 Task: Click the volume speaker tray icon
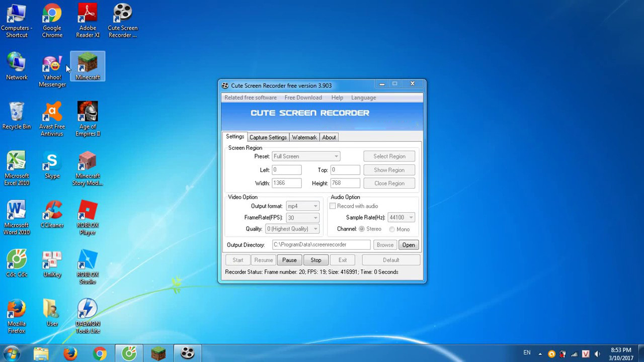pos(598,354)
